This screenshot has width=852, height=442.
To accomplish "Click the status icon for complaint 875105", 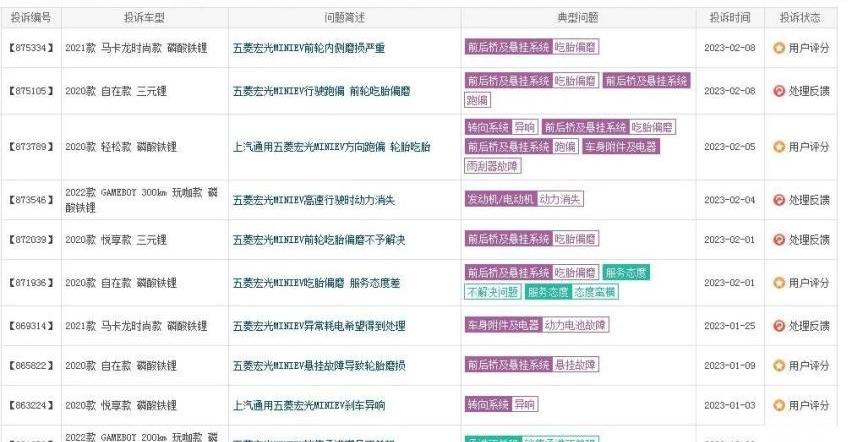I will (779, 91).
